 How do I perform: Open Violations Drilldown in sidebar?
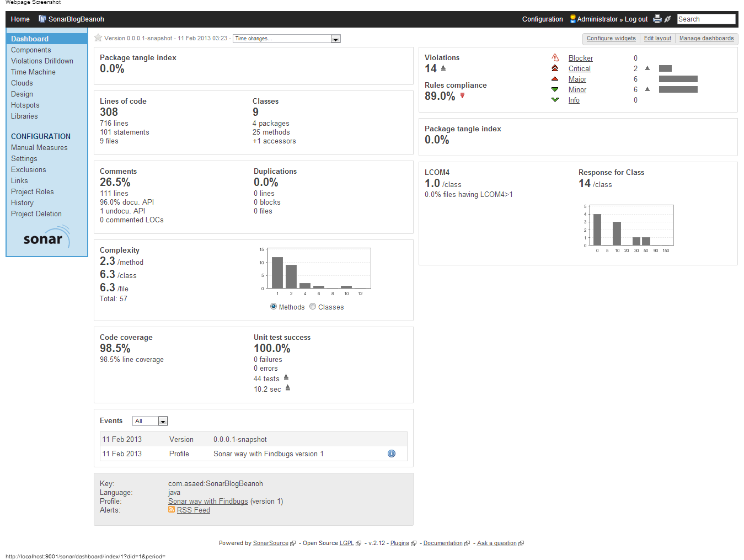click(x=42, y=61)
